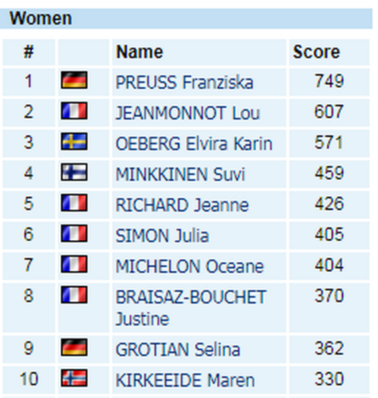This screenshot has width=378, height=398.
Task: Click the Finnish flag next to MINKKINEN Suvi
Action: 74,172
